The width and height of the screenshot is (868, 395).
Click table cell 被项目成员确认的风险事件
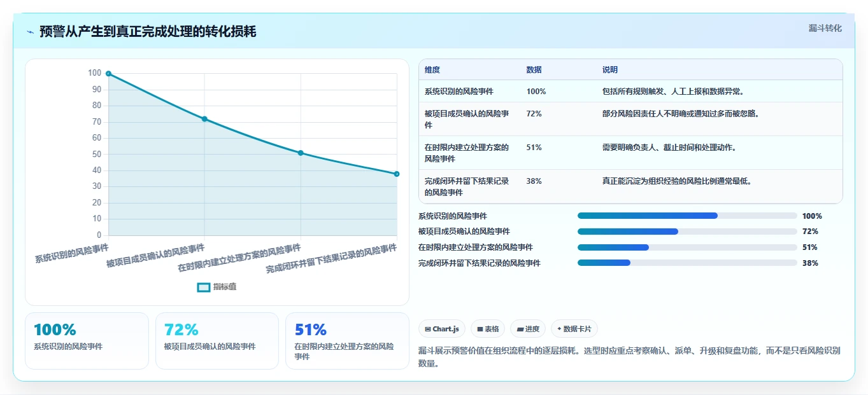[467, 119]
